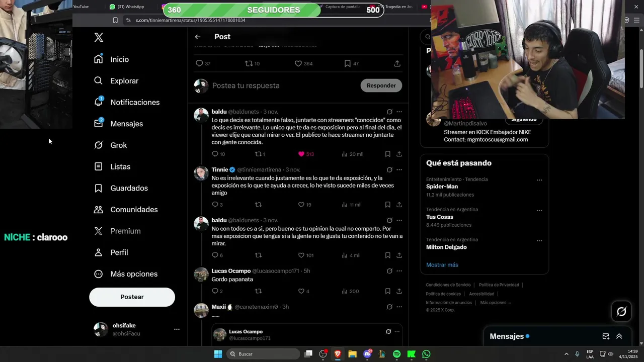
Task: Click Mostrar más under trends
Action: [x=442, y=265]
